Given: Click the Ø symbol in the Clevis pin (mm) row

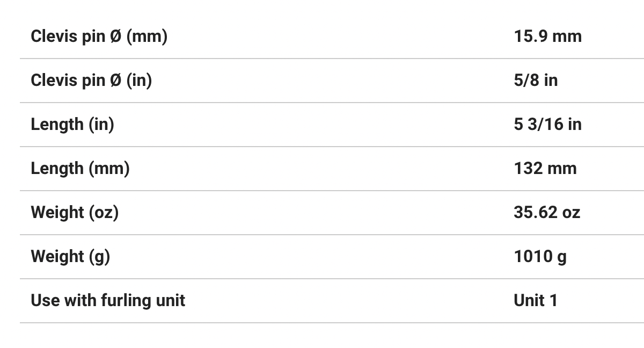Looking at the screenshot, I should (x=115, y=37).
